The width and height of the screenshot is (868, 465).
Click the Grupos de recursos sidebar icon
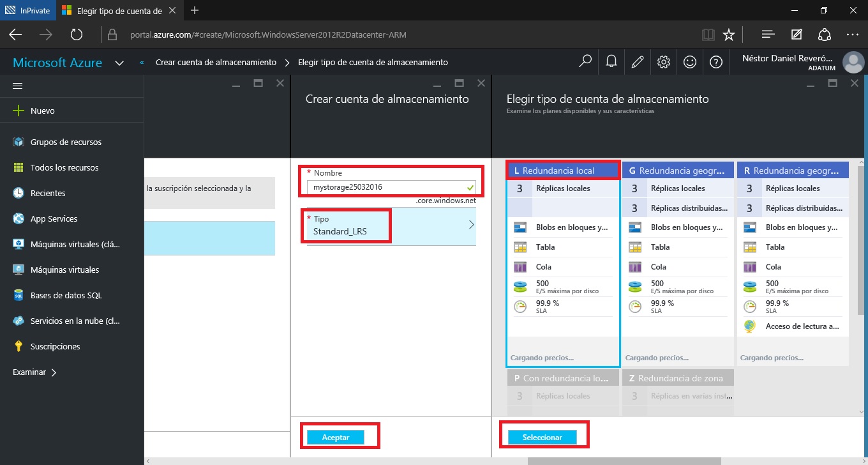(x=19, y=142)
